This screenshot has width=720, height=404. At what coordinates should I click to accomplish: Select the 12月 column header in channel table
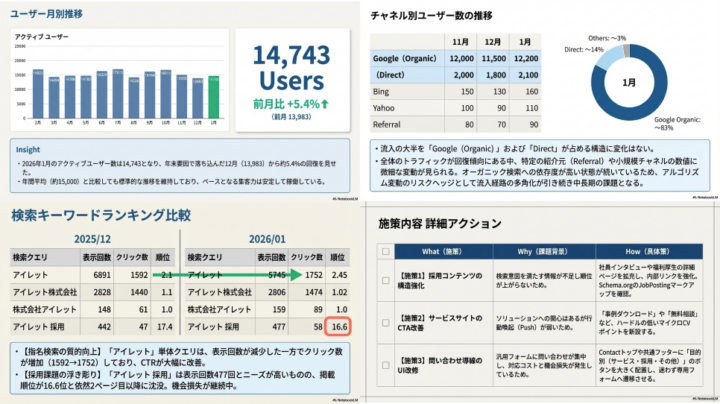[493, 42]
